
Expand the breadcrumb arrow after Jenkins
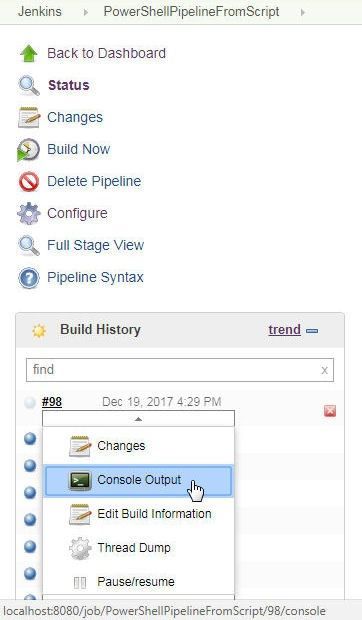(x=86, y=12)
